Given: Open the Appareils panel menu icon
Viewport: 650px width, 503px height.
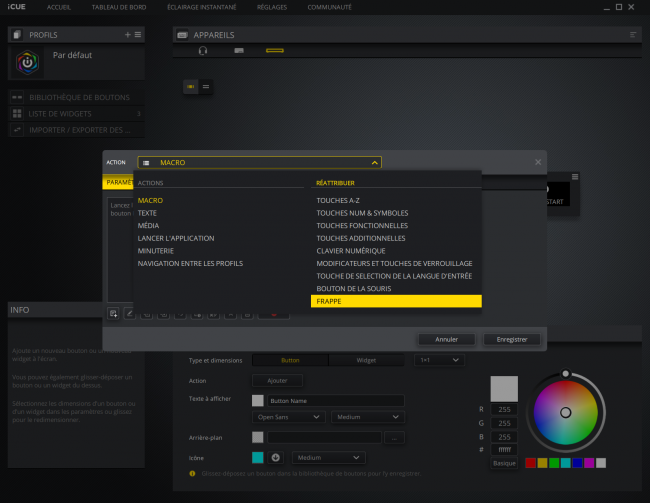Looking at the screenshot, I should (633, 35).
